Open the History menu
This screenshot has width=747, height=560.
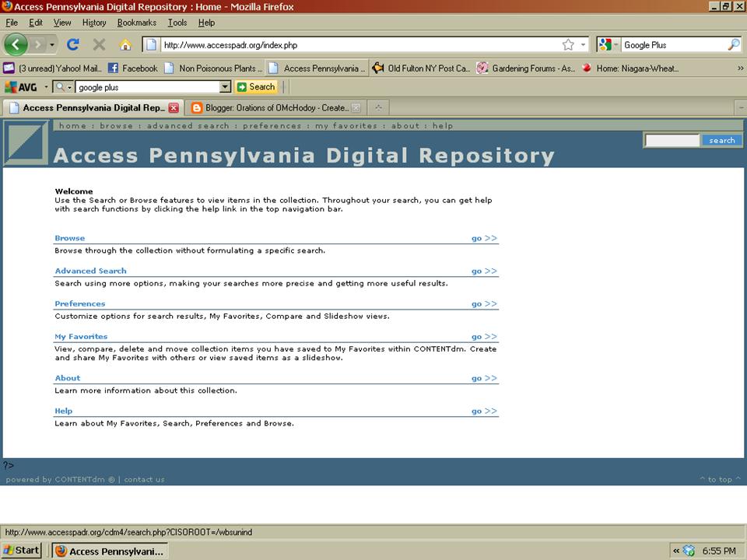pyautogui.click(x=94, y=23)
